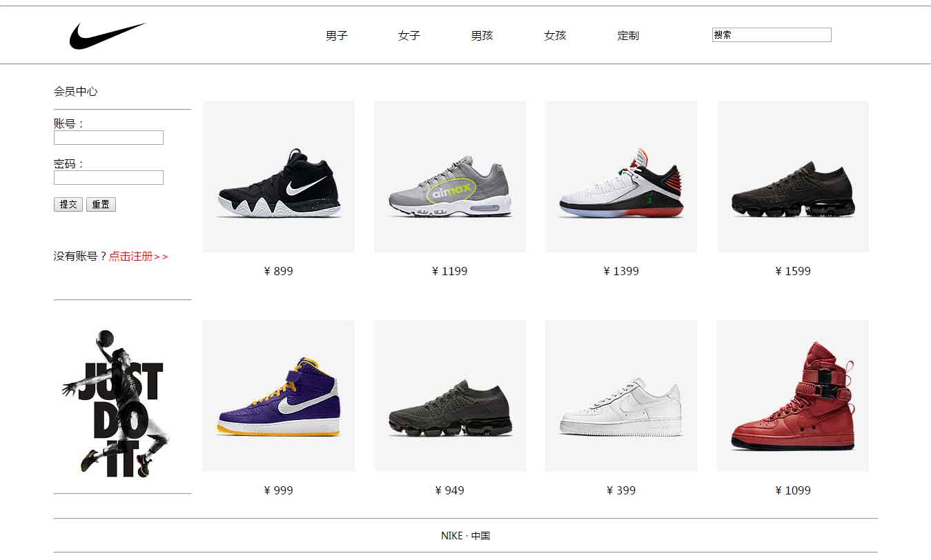Open the 定制 section
This screenshot has height=560, width=931.
tap(628, 36)
